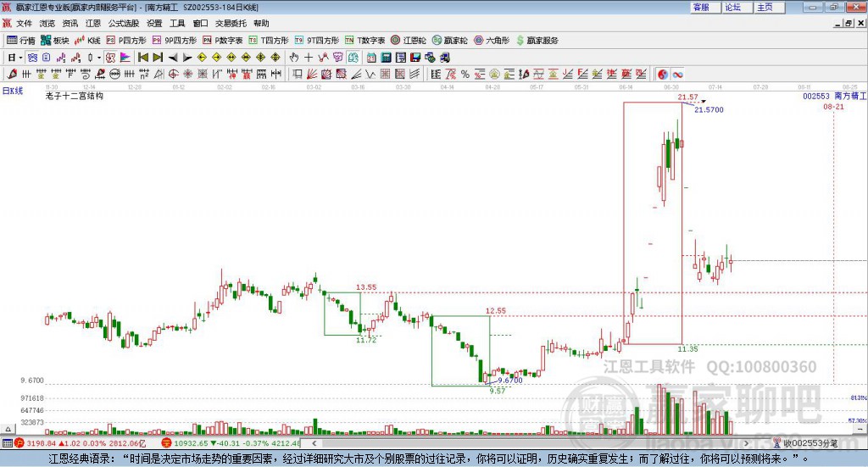The width and height of the screenshot is (868, 467).
Task: Click the red-blue yin-yang icon
Action: point(663,74)
